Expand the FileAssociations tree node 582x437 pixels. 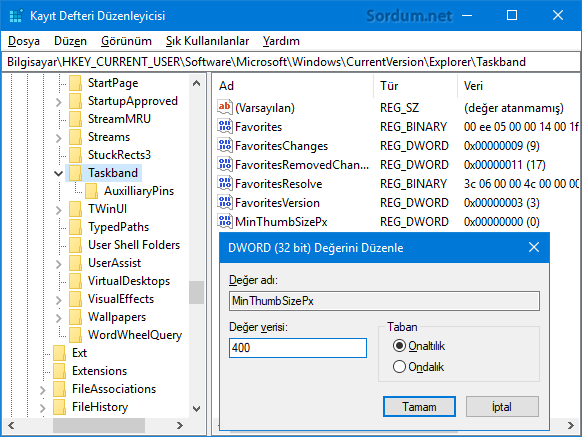point(43,390)
